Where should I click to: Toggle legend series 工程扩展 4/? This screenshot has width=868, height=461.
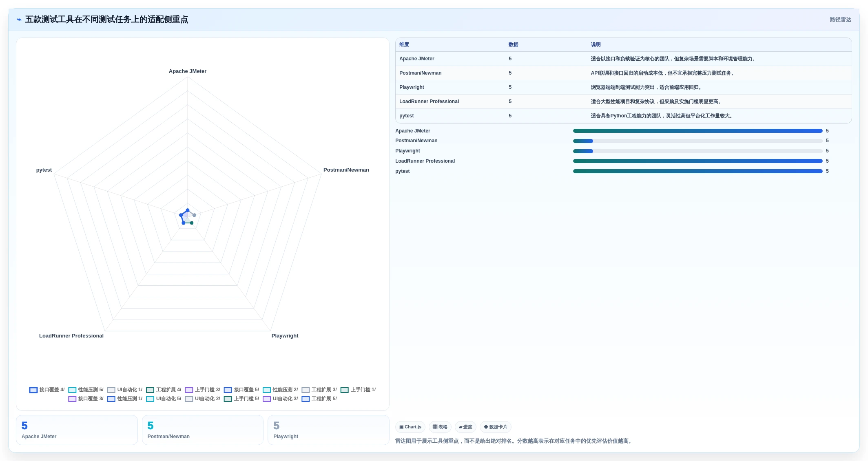164,390
